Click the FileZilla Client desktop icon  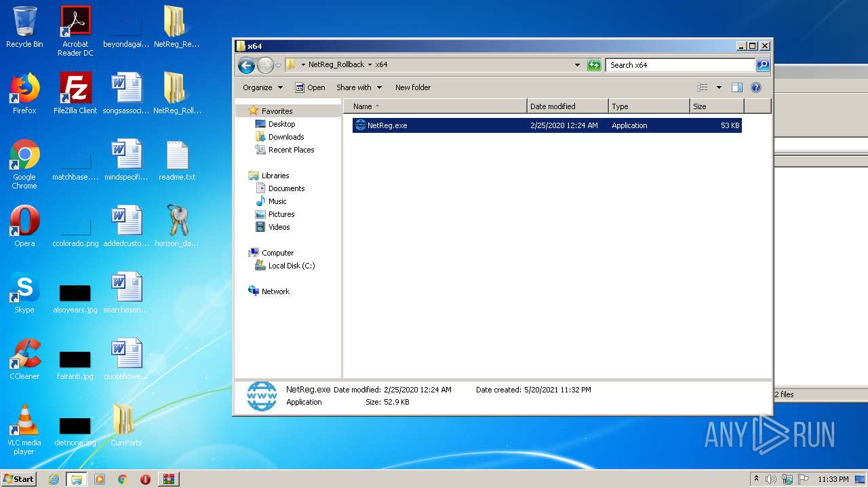coord(75,94)
